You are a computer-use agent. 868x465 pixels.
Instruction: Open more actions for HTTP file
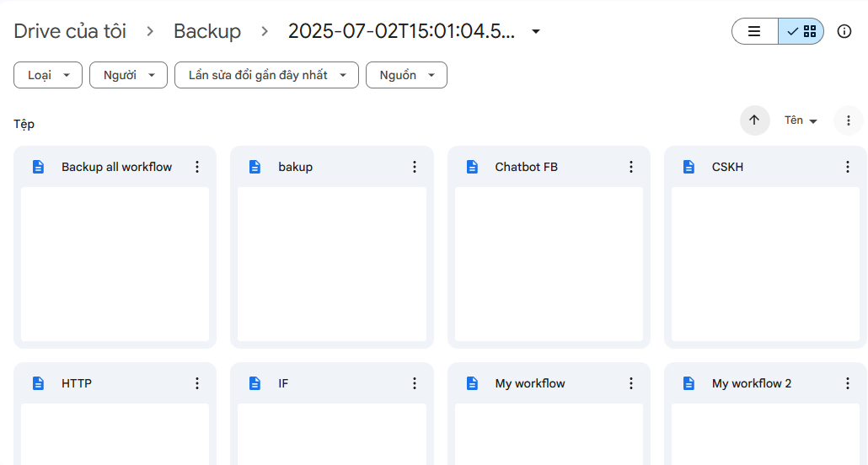[x=197, y=383]
